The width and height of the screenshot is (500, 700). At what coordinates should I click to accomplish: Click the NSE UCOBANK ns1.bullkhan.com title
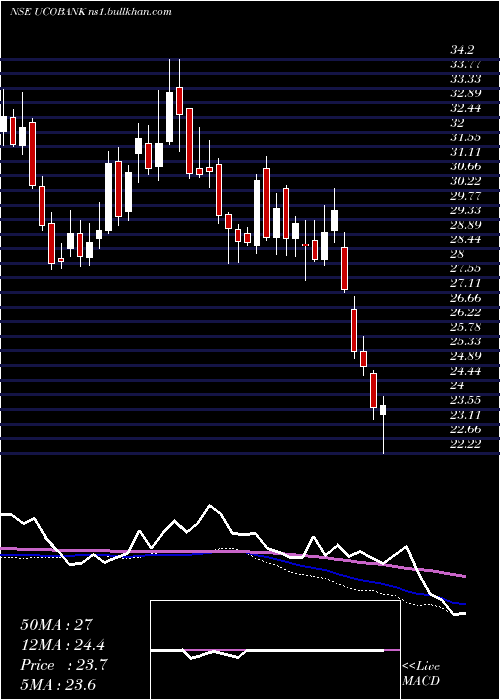[91, 12]
